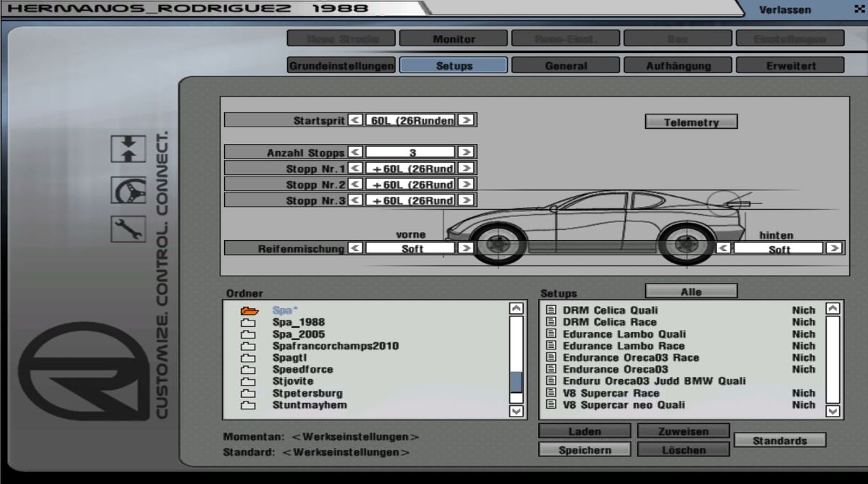The image size is (868, 484).
Task: Click the up-down arrows icon in sidebar
Action: pos(128,149)
